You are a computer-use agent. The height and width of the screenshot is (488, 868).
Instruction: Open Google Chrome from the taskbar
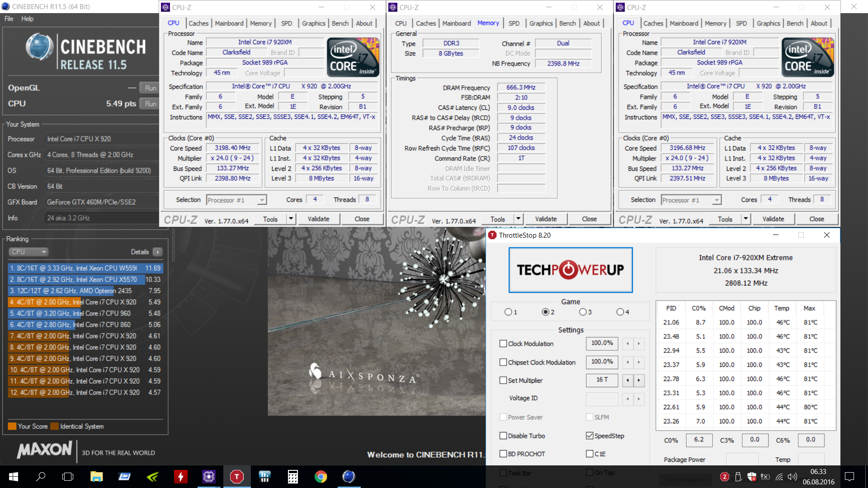(321, 477)
